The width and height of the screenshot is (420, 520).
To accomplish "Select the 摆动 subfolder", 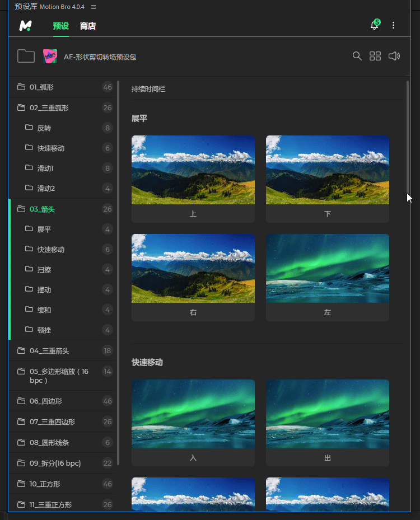I will (x=62, y=290).
